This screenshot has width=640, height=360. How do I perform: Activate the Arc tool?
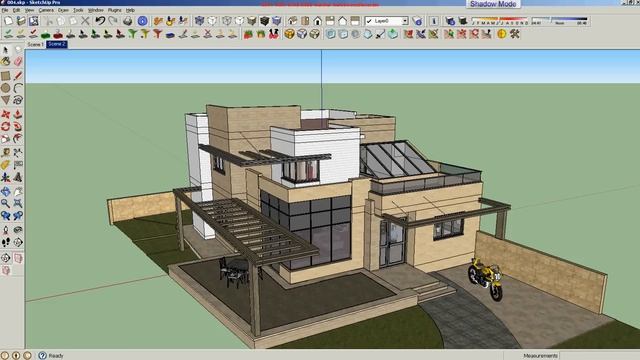[x=18, y=88]
